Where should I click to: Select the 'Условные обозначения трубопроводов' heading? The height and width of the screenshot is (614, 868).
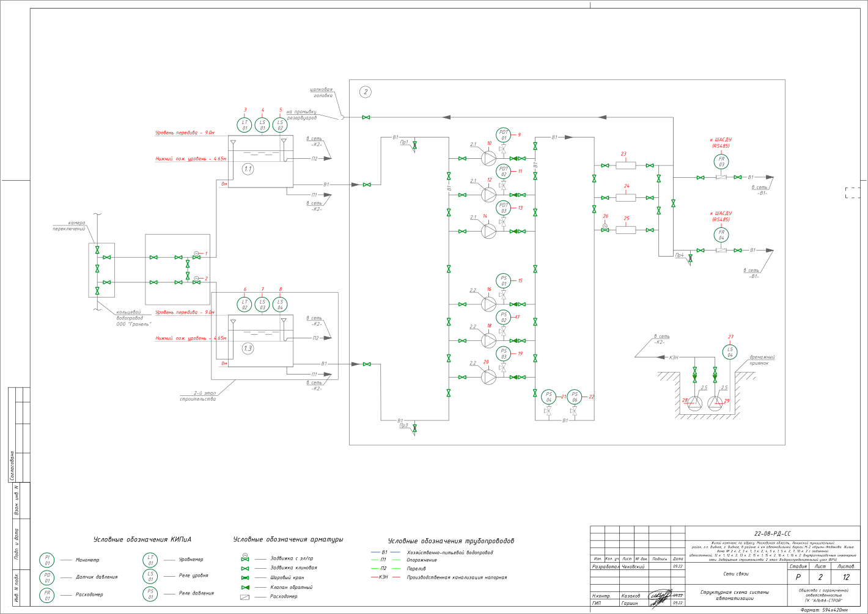click(x=451, y=541)
